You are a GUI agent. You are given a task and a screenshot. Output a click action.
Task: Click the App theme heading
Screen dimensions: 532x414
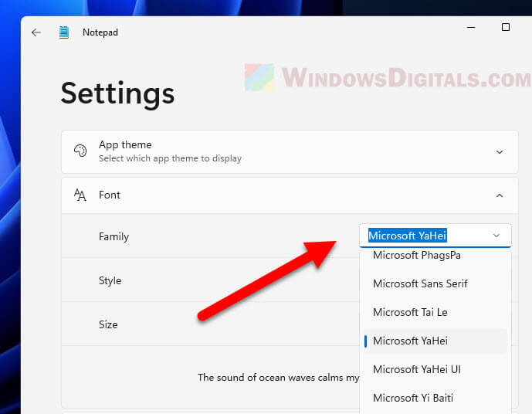(x=125, y=145)
